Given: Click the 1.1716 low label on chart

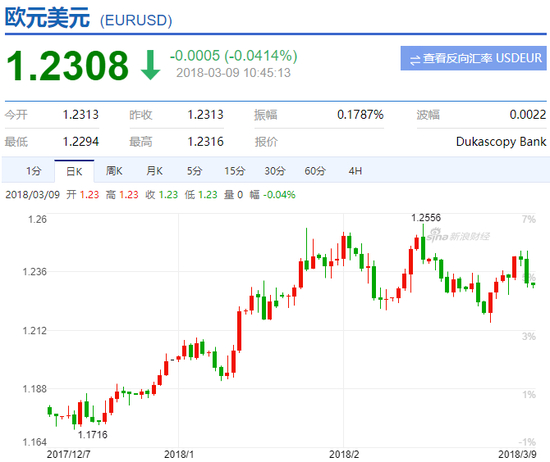Looking at the screenshot, I should (x=93, y=435).
